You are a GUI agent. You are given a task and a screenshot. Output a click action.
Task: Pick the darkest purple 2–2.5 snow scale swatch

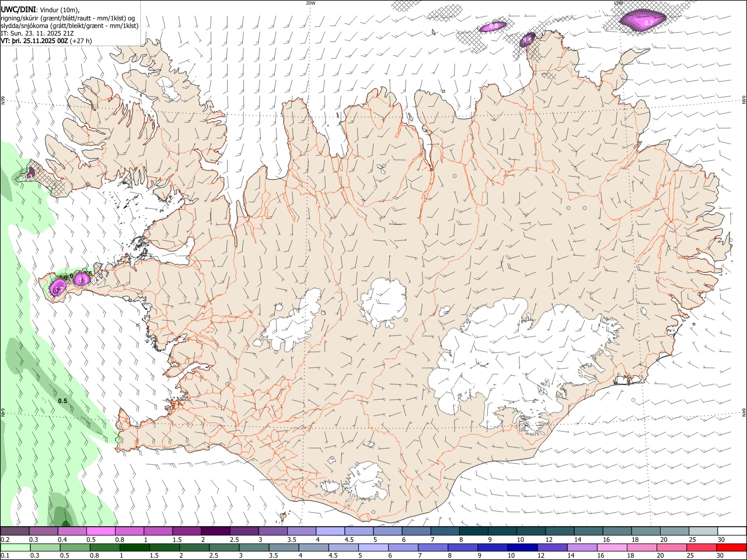215,531
